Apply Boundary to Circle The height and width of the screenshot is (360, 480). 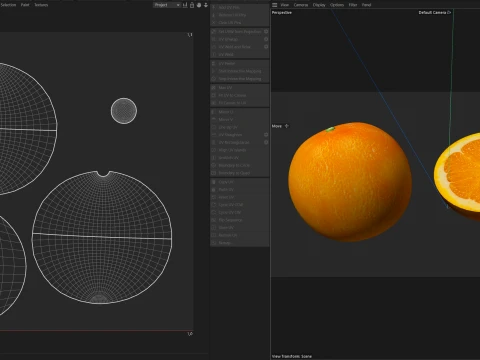coord(239,165)
